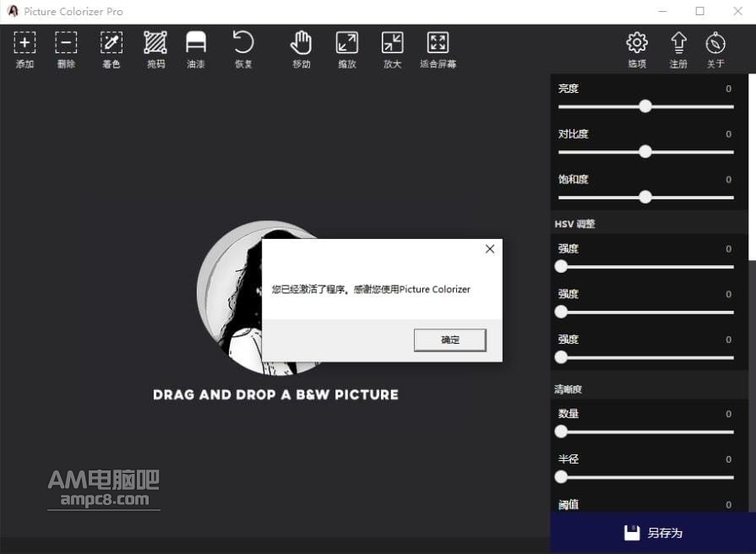Click the 饱和度 saturation slider handle

645,198
